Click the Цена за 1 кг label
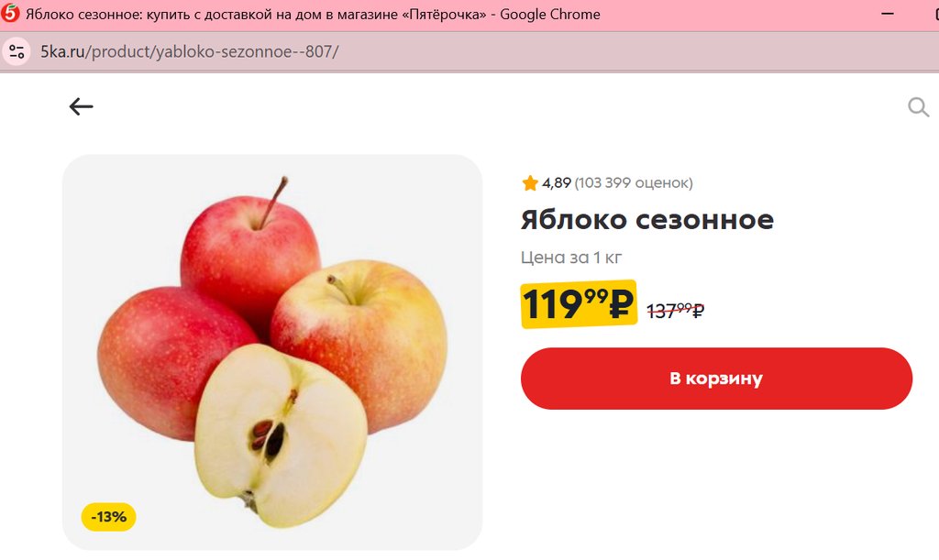 click(x=571, y=258)
